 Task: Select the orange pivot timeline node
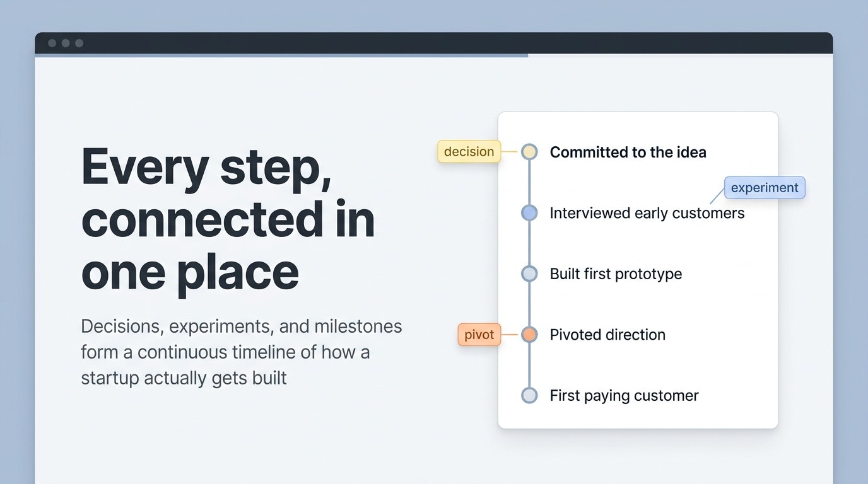[529, 335]
